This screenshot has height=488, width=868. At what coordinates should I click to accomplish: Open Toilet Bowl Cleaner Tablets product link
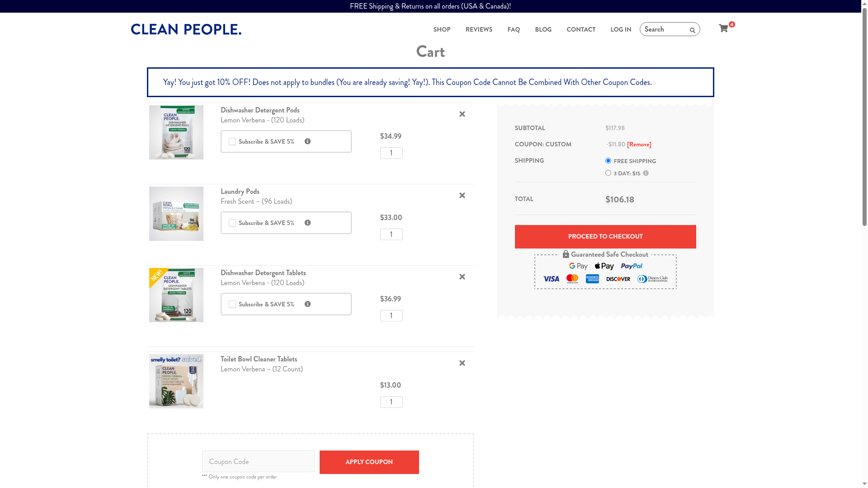pyautogui.click(x=259, y=359)
